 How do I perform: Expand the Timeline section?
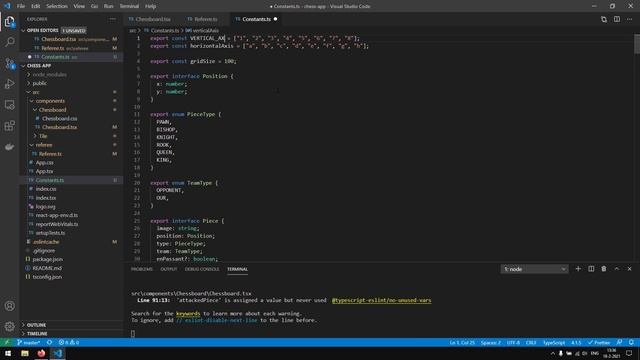click(37, 333)
